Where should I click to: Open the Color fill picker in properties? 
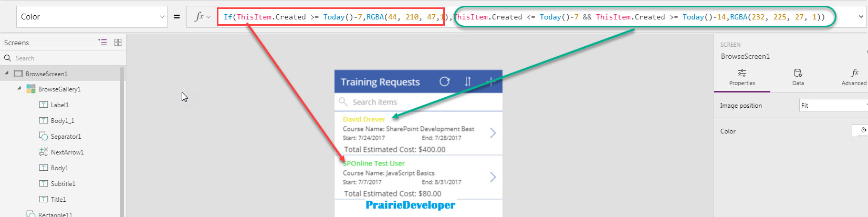click(x=861, y=131)
